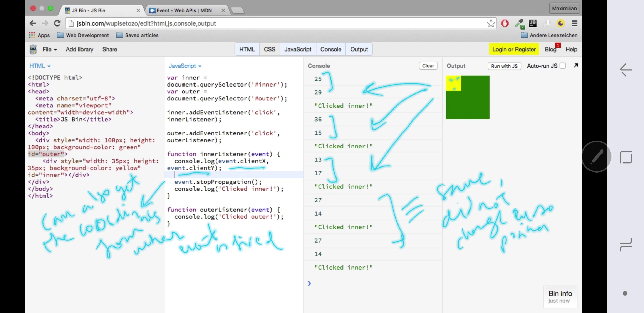This screenshot has height=313, width=644.
Task: Click the <title>JS Bin</title> line in HTML
Action: tap(73, 119)
